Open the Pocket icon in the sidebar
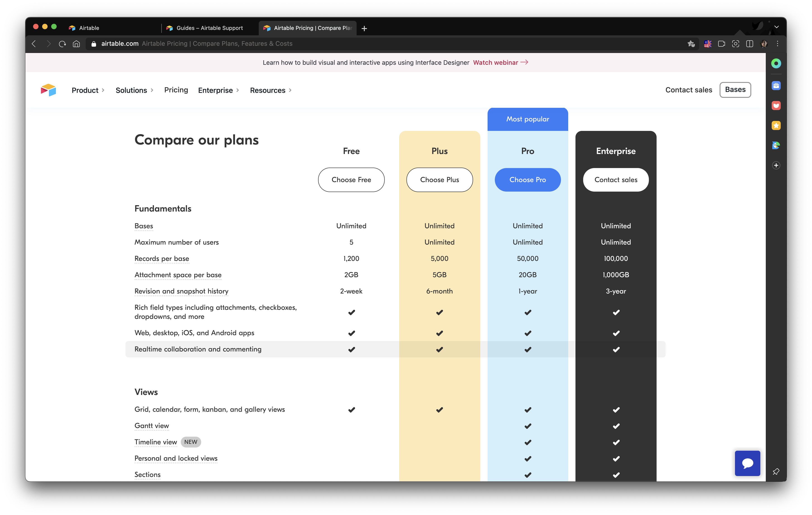 pos(776,106)
